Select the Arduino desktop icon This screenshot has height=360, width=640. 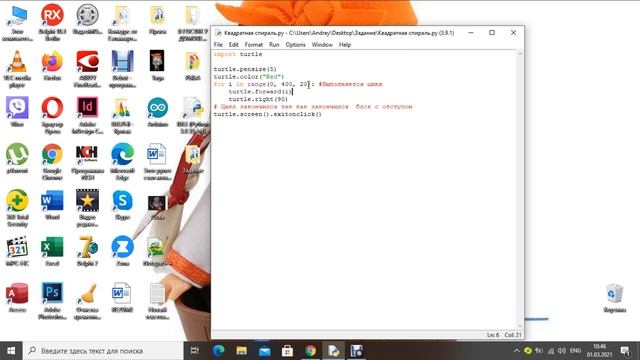point(158,112)
